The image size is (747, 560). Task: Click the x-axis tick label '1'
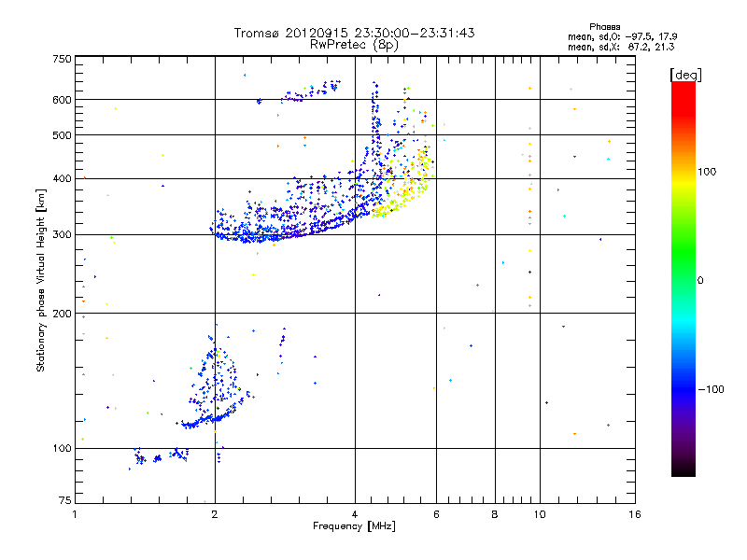[75, 515]
